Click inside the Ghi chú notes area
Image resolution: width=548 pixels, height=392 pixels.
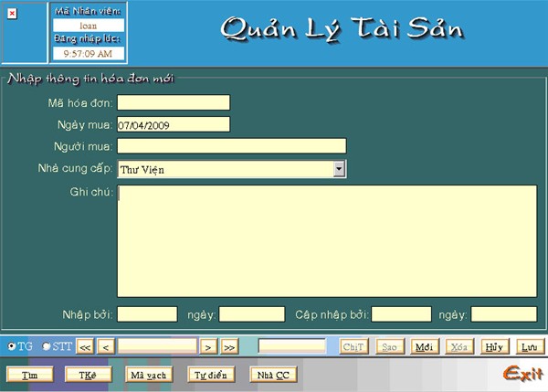click(x=327, y=240)
